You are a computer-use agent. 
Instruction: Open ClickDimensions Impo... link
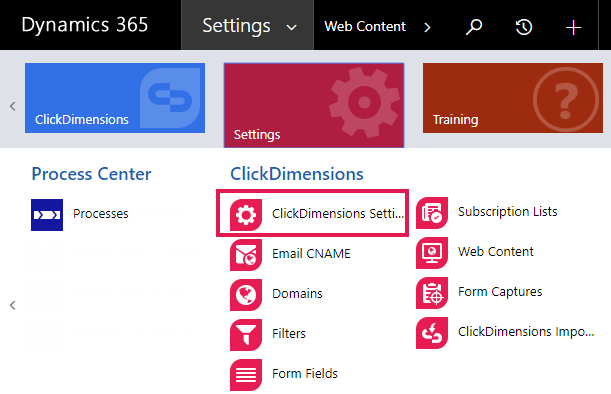[526, 332]
